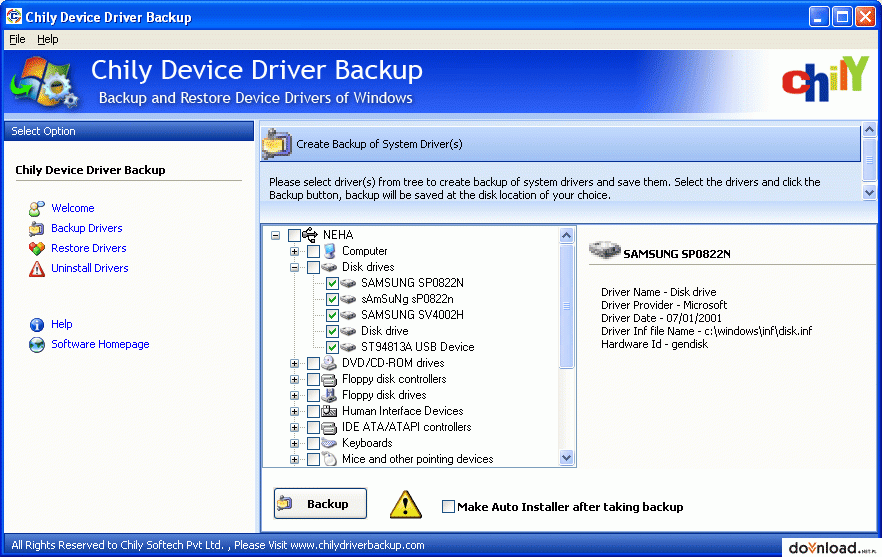Click the application icon in the title bar
The height and width of the screenshot is (557, 882).
14,16
